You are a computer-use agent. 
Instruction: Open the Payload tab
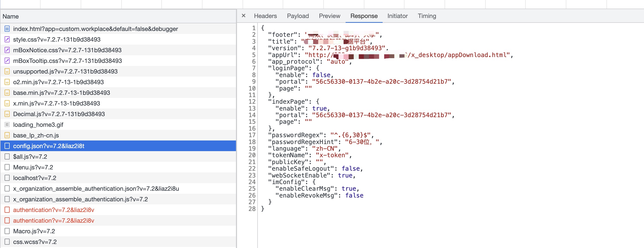click(298, 16)
